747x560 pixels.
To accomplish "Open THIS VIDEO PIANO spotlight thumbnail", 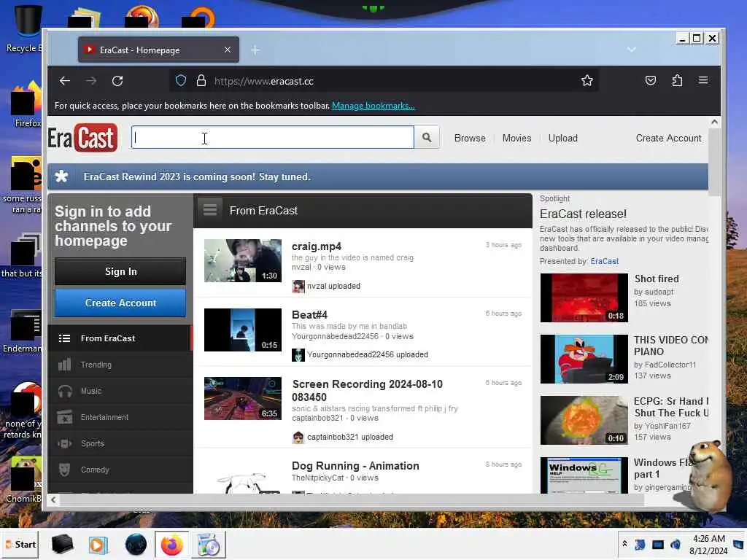I will 584,359.
